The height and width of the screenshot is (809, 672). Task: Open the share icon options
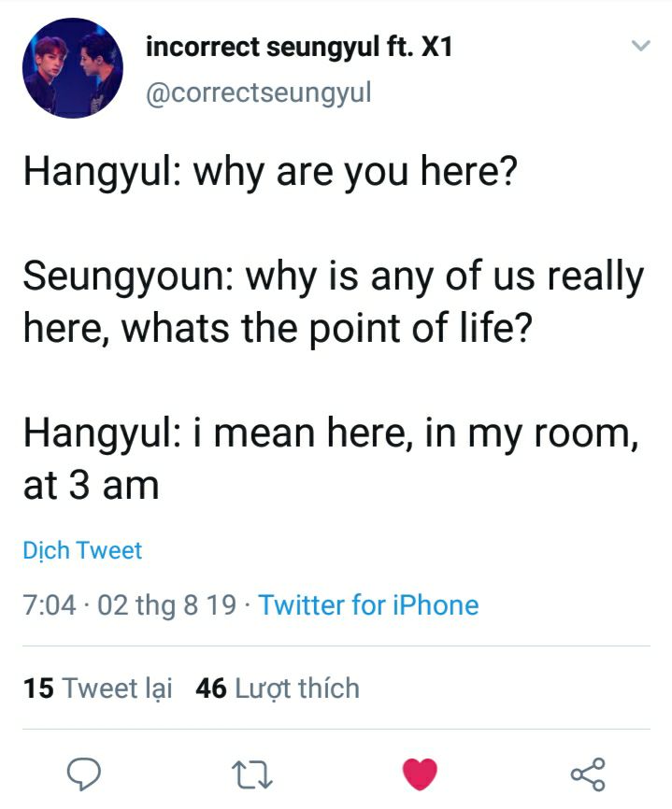click(x=588, y=774)
